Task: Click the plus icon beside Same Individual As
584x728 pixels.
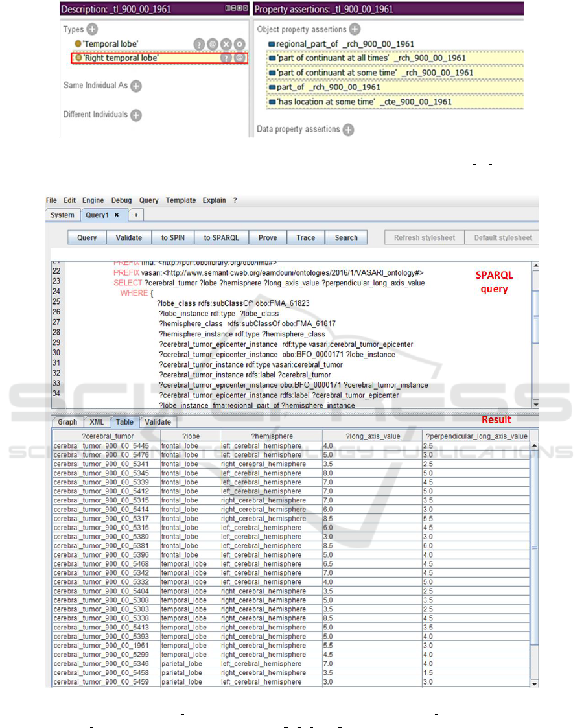Action: (135, 86)
